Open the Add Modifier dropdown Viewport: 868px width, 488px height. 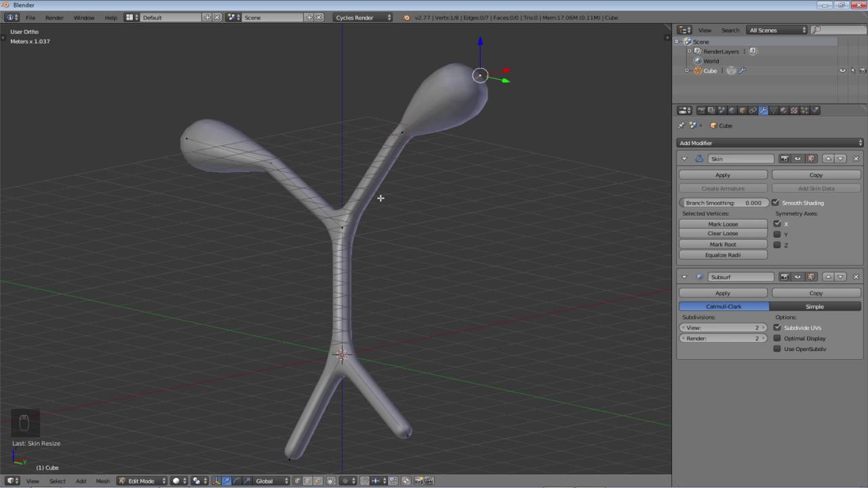click(770, 143)
